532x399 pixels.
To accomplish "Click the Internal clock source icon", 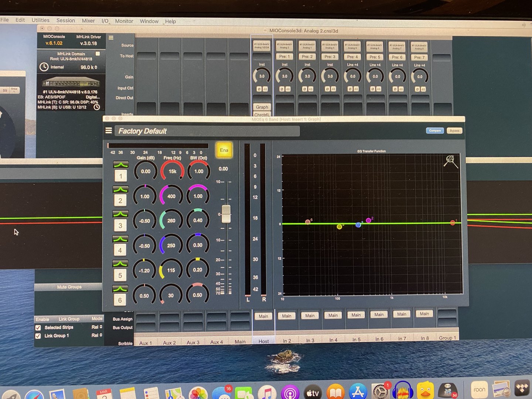I will (44, 67).
